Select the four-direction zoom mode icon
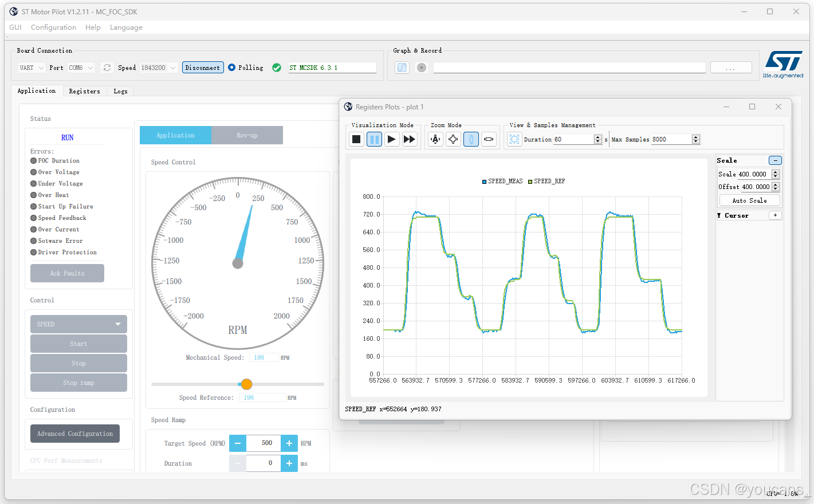The height and width of the screenshot is (504, 814). [453, 139]
